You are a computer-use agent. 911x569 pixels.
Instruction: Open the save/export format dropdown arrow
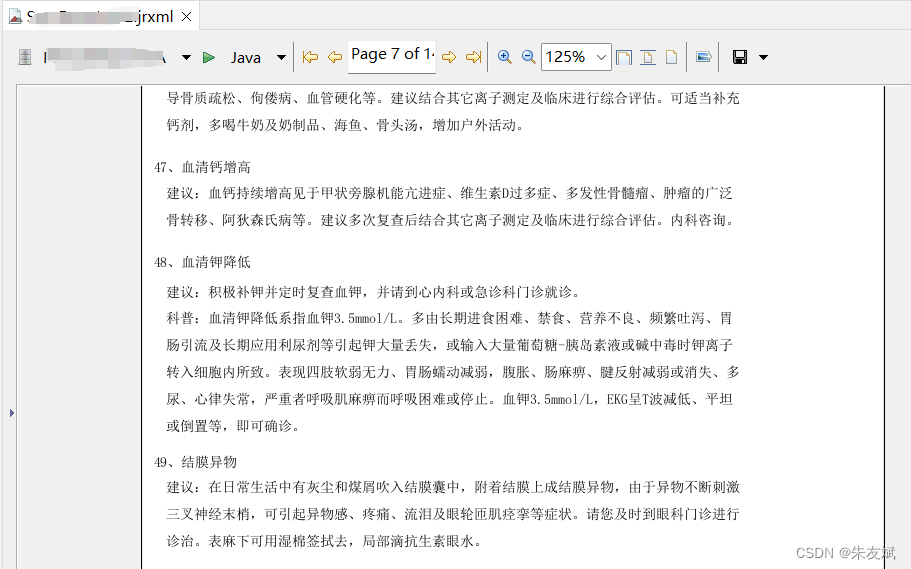click(x=763, y=57)
